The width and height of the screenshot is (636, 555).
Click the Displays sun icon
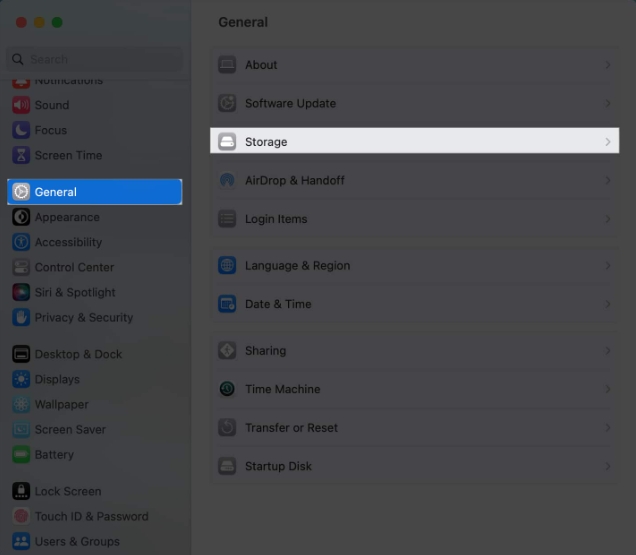tap(21, 379)
